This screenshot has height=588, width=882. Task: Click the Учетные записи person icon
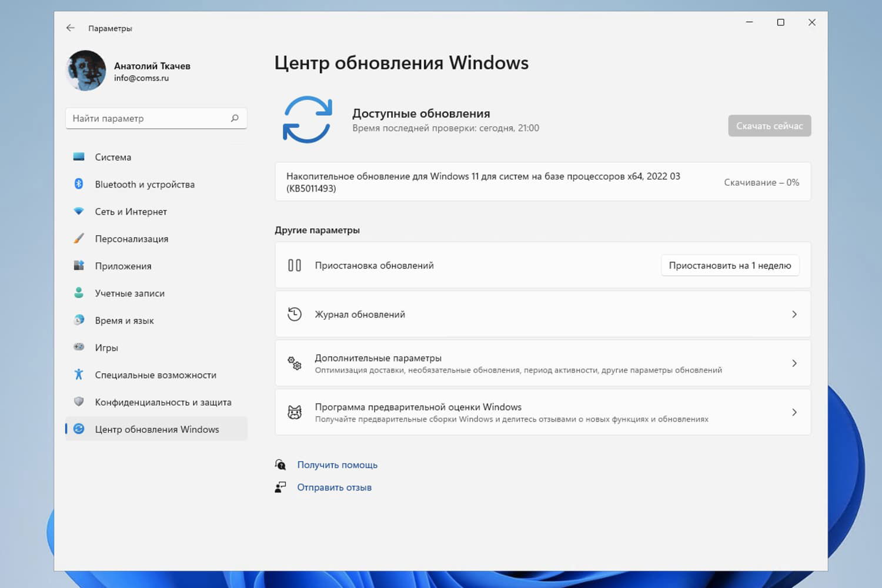[x=79, y=293]
